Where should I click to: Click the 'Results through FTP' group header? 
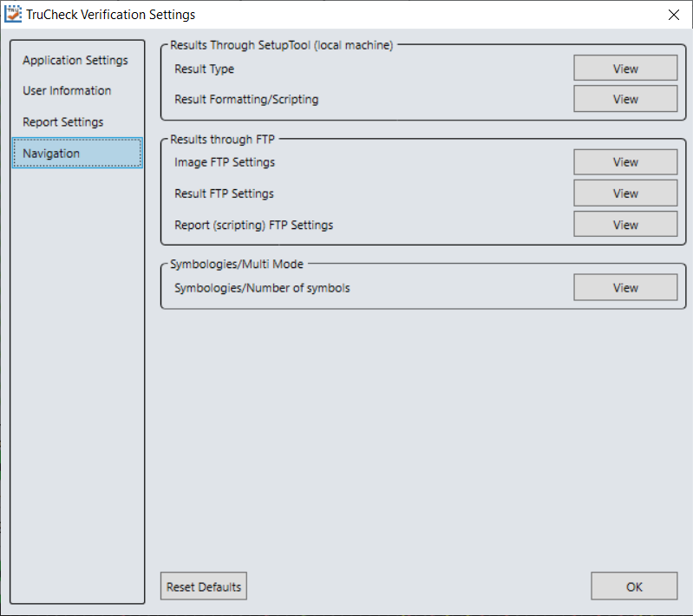pos(222,139)
